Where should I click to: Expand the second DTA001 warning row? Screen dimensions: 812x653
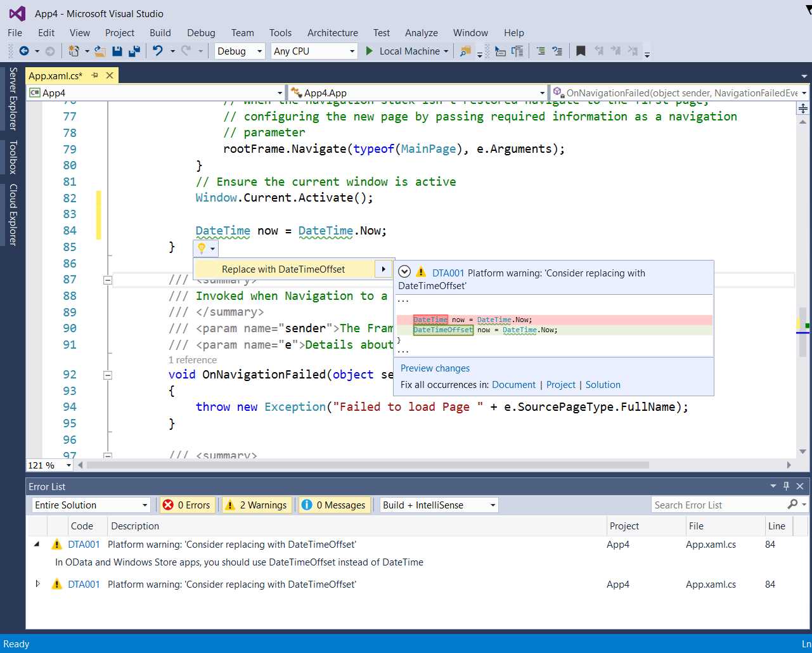[37, 584]
